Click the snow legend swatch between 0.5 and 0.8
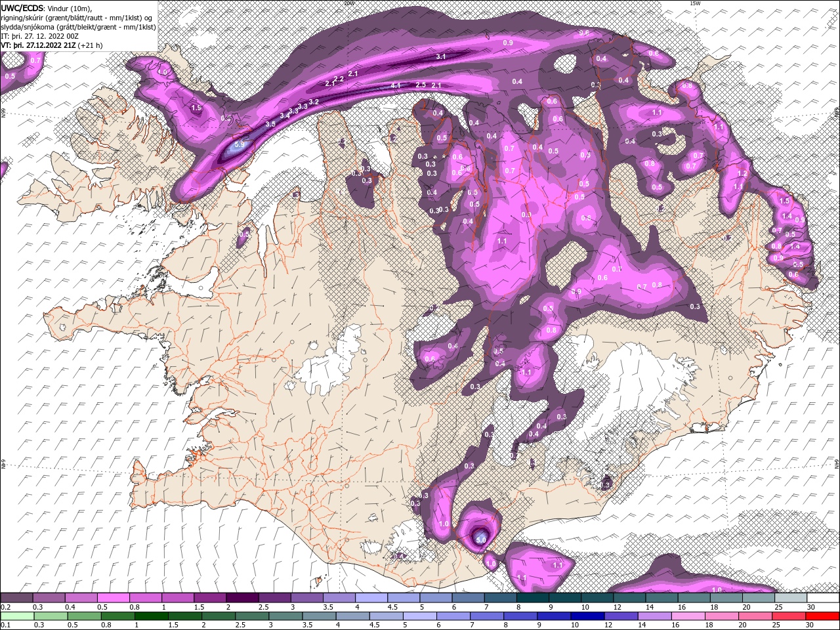The height and width of the screenshot is (630, 840). tap(114, 598)
